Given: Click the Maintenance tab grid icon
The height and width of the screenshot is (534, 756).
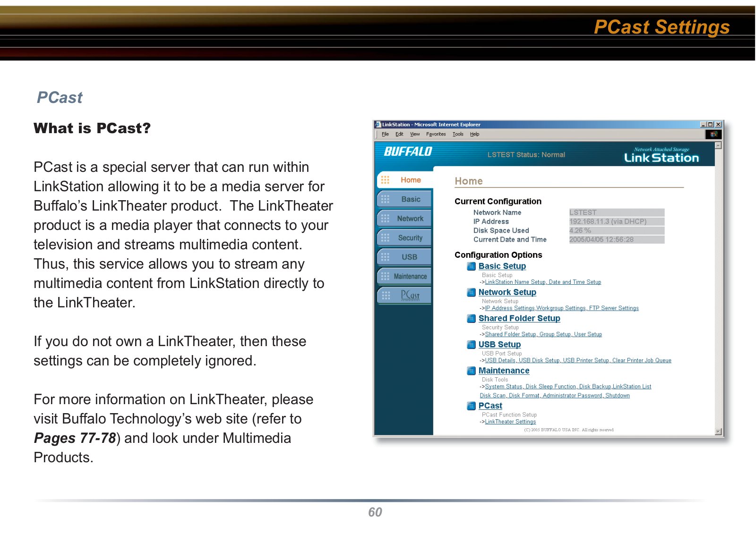Looking at the screenshot, I should [x=385, y=276].
